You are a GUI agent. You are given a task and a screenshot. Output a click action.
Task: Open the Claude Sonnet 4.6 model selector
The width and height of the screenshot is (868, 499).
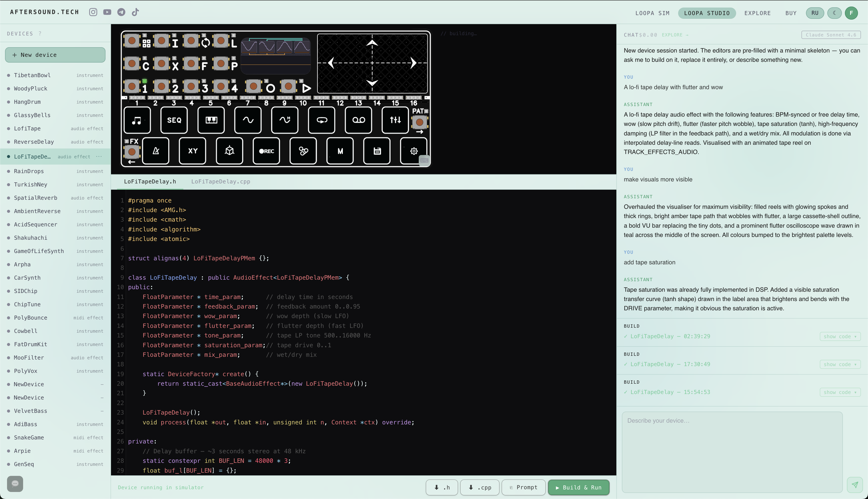tap(831, 35)
